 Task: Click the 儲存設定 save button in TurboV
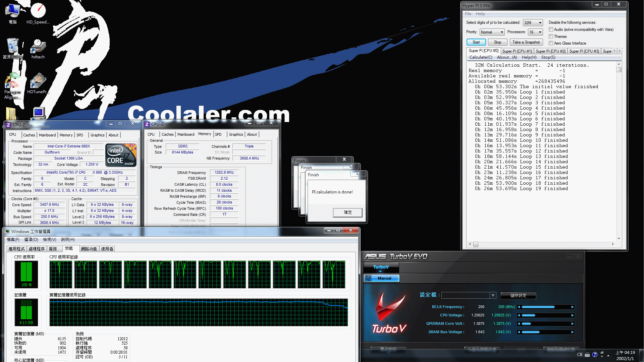518,295
